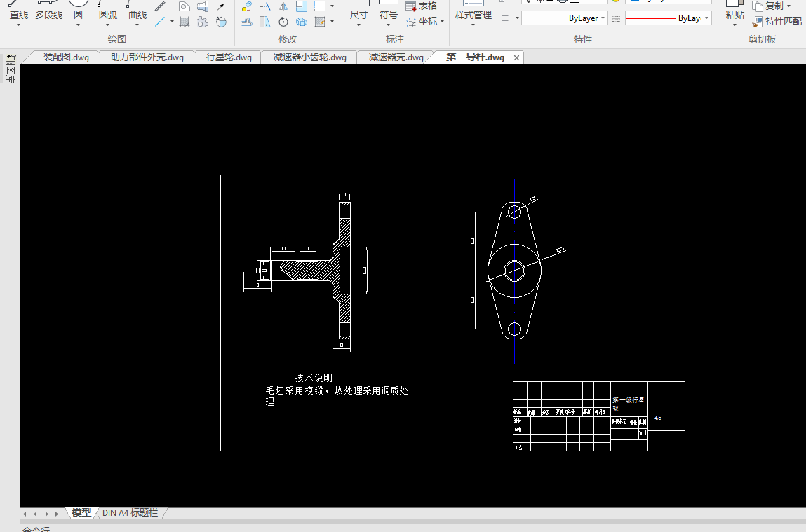This screenshot has width=806, height=532.
Task: Expand the 圆弧 dropdown arrow
Action: click(x=108, y=24)
